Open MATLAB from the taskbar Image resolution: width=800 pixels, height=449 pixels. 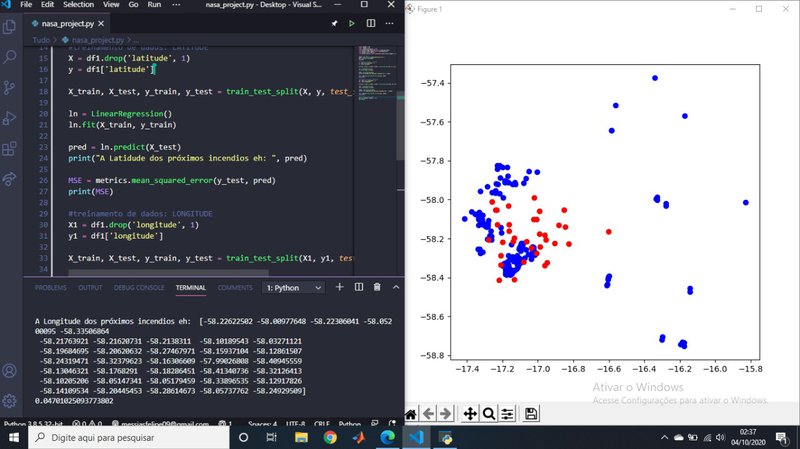pos(359,437)
